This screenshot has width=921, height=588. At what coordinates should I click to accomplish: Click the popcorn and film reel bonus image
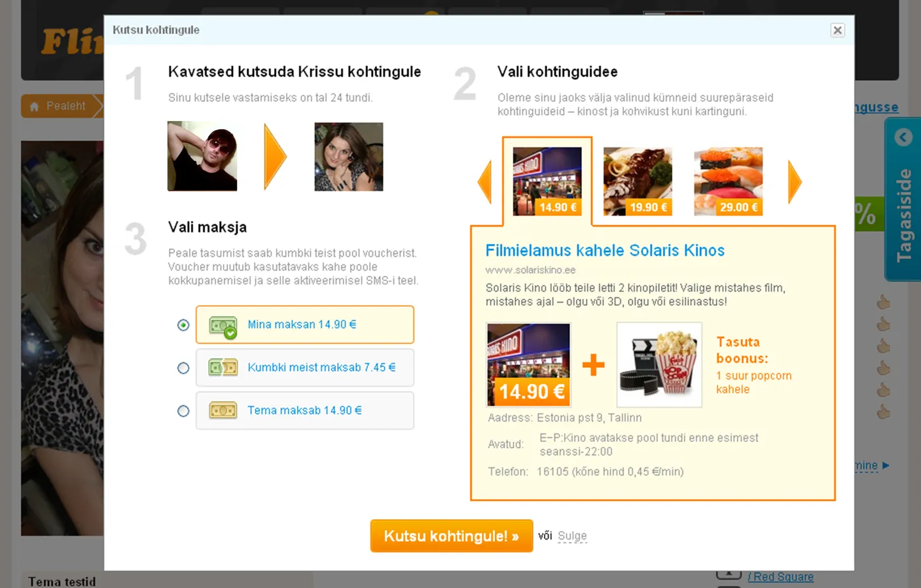click(659, 365)
